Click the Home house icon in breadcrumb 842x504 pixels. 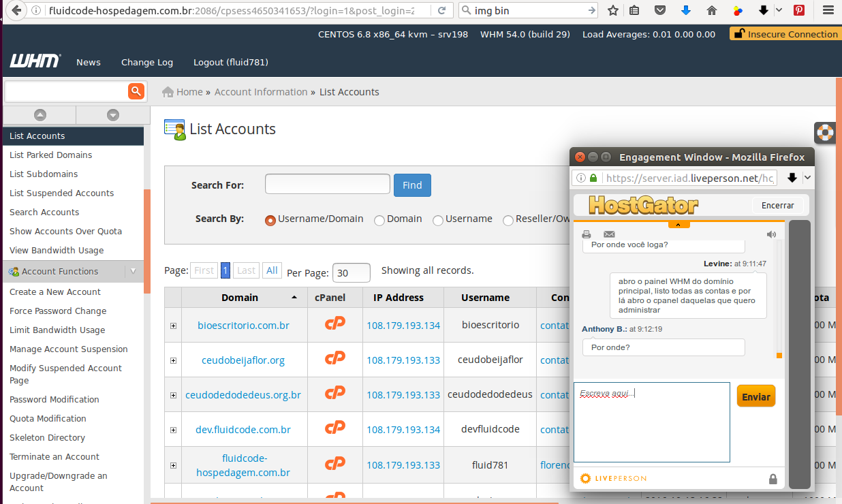pyautogui.click(x=168, y=92)
